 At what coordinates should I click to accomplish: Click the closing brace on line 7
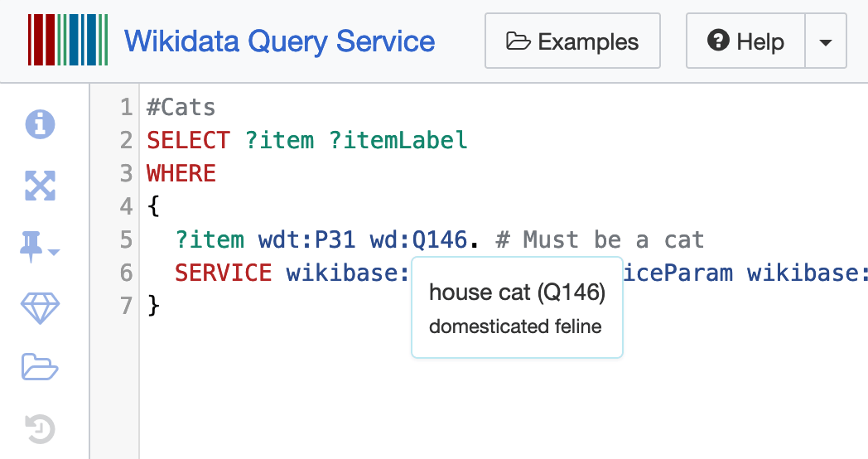pos(153,306)
